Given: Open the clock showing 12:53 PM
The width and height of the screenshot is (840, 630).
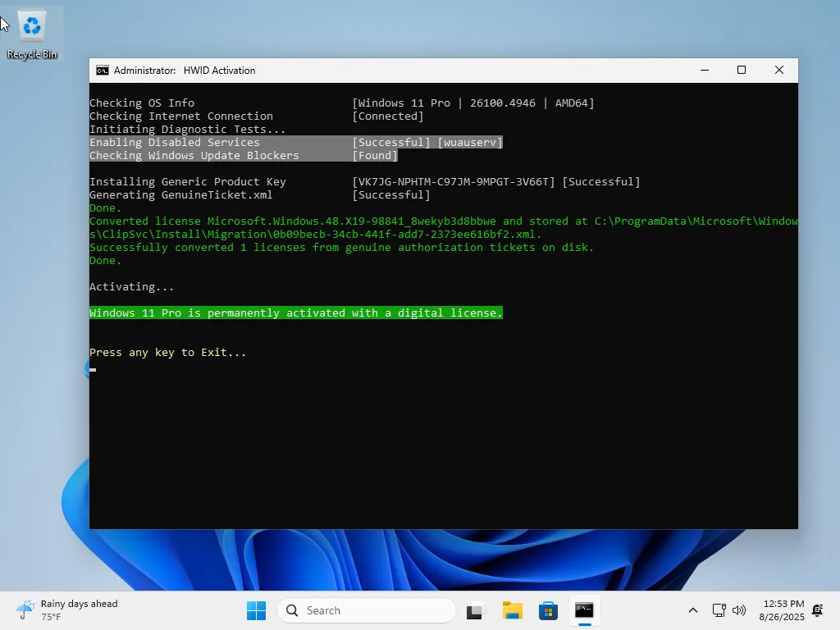Looking at the screenshot, I should coord(783,604).
